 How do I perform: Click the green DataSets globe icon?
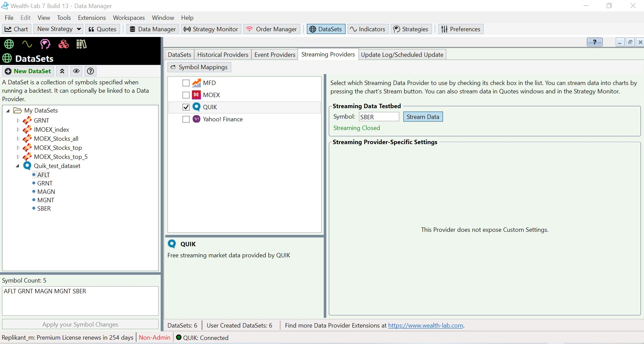(9, 44)
